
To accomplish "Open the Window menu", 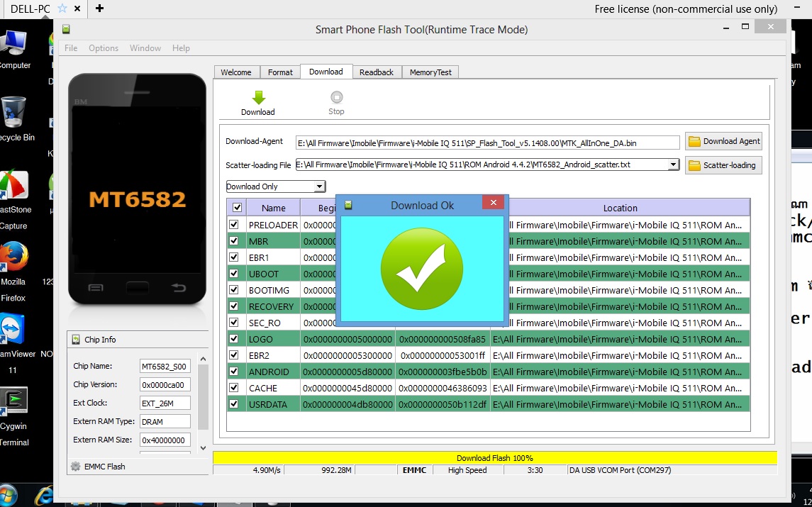I will 145,48.
